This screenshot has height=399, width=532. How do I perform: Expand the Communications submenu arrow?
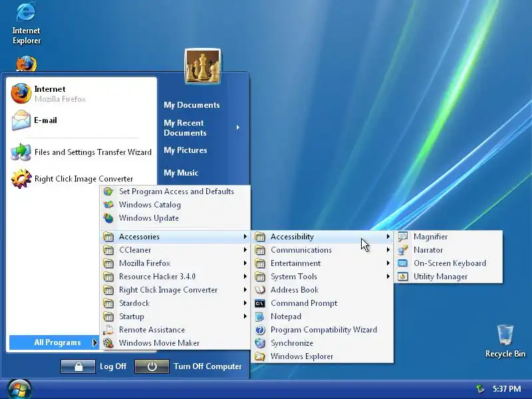tap(388, 250)
